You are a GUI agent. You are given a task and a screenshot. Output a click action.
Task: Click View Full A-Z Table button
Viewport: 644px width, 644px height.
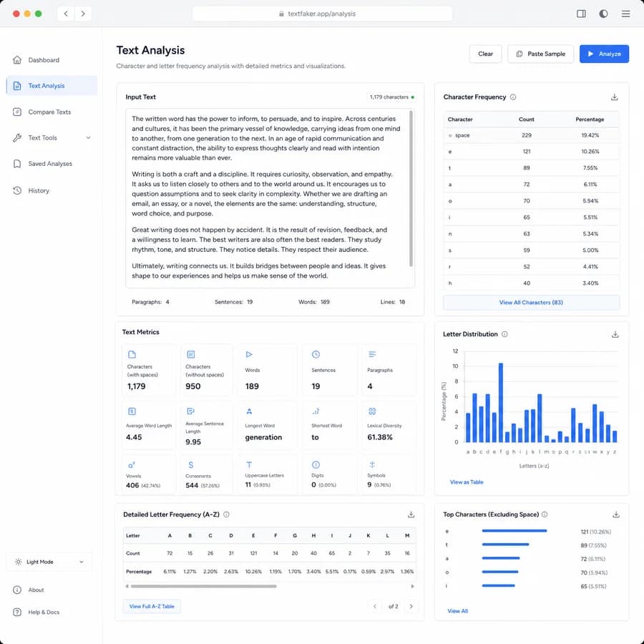pyautogui.click(x=152, y=606)
